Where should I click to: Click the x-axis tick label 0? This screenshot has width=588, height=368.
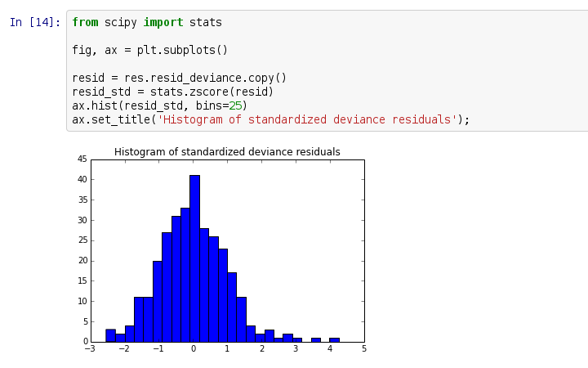[193, 349]
